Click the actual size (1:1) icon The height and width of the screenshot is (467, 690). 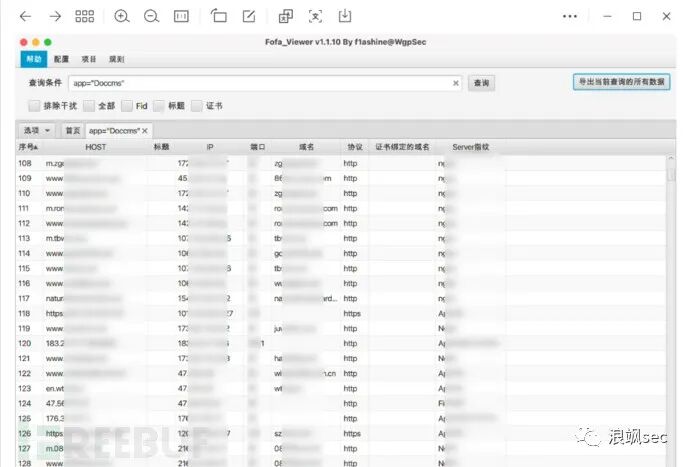181,16
